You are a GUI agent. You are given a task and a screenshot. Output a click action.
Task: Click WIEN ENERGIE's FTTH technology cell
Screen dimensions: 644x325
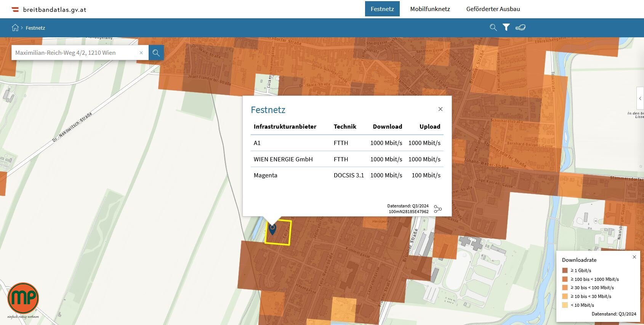341,159
